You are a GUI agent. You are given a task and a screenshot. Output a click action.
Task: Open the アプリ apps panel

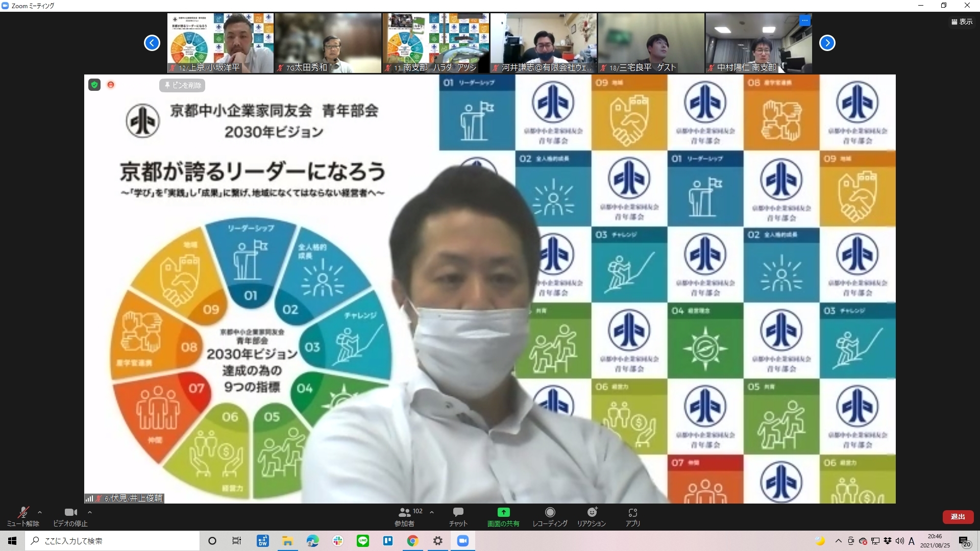pos(633,516)
